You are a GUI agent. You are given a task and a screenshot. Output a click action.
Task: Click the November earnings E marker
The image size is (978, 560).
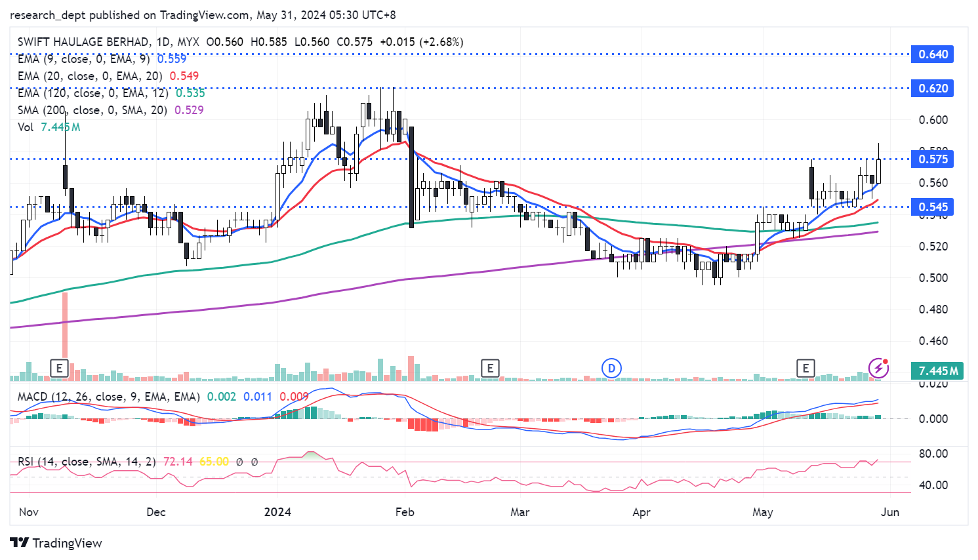point(60,369)
